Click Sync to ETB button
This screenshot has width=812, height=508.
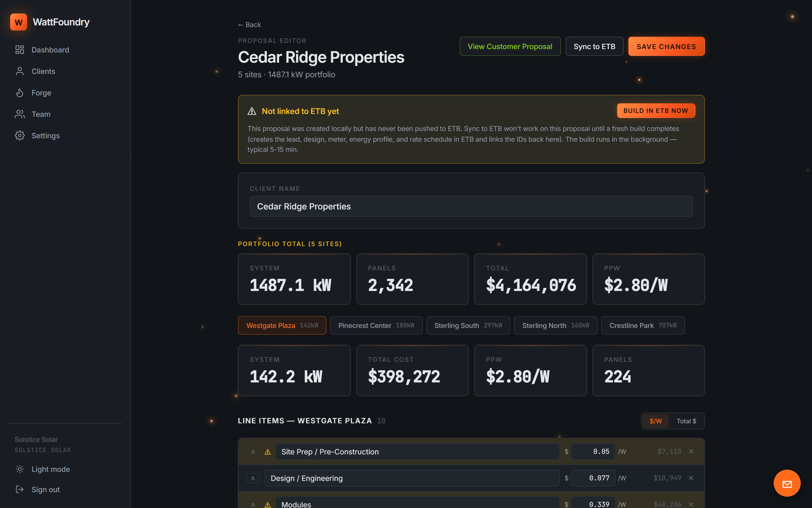click(x=594, y=46)
